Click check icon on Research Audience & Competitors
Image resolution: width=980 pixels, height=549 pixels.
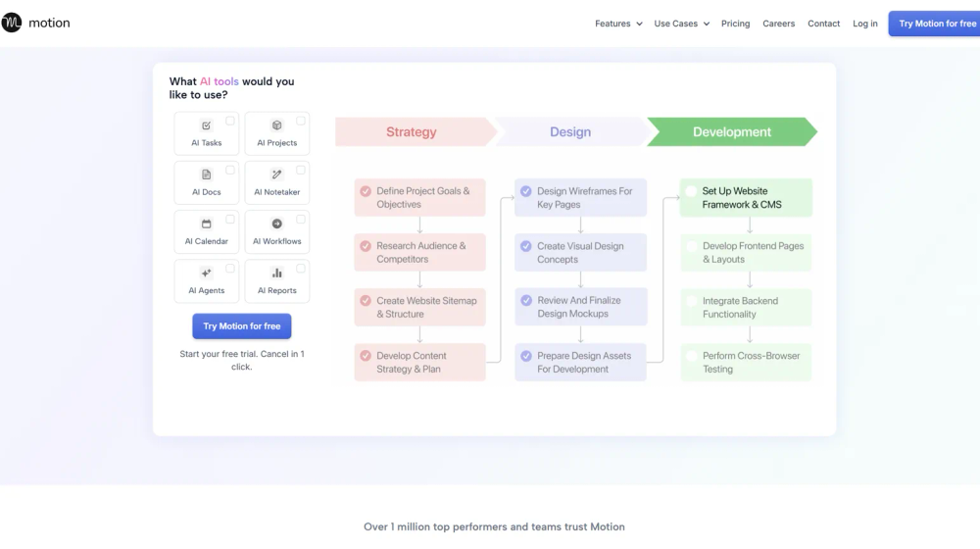366,246
